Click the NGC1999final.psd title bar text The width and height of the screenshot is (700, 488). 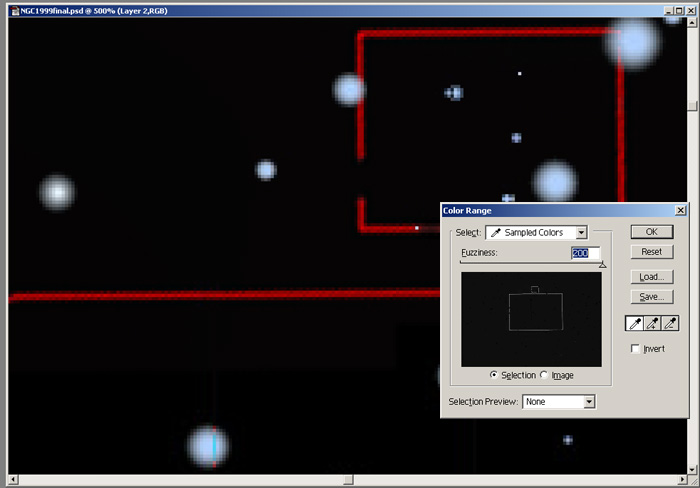[94, 11]
